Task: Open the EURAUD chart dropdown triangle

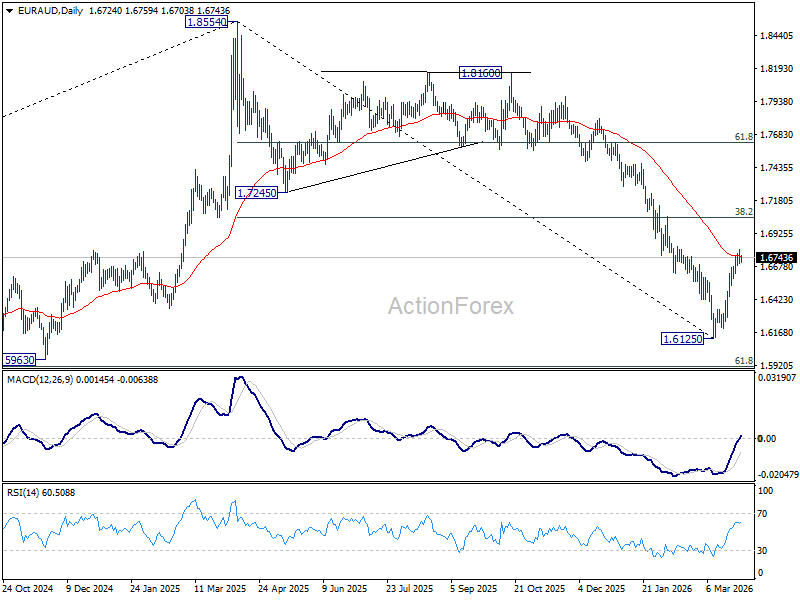Action: pos(10,11)
